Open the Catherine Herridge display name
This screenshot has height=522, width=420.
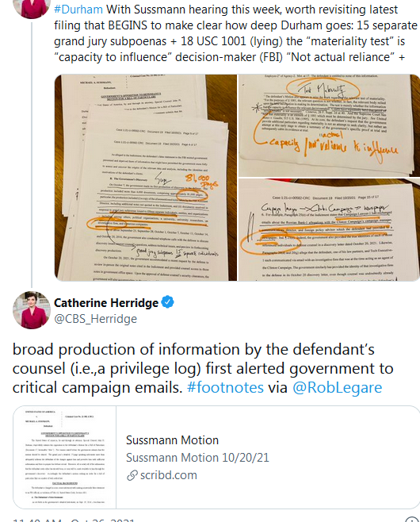coord(106,303)
